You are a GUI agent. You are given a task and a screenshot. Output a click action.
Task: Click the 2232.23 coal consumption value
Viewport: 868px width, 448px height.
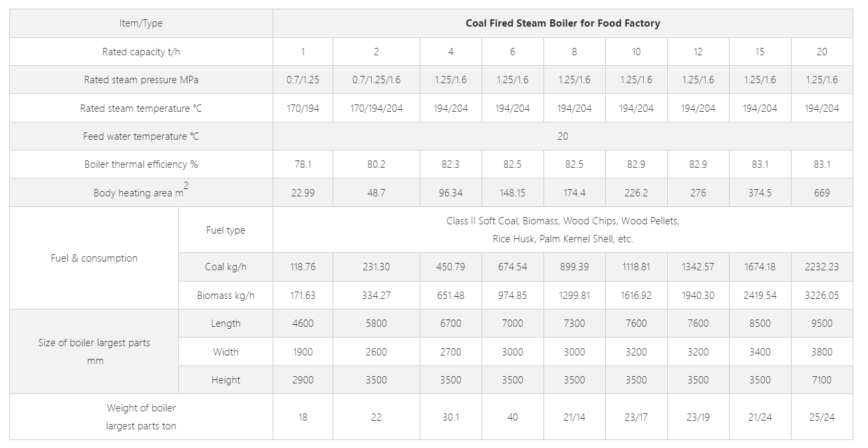(821, 267)
